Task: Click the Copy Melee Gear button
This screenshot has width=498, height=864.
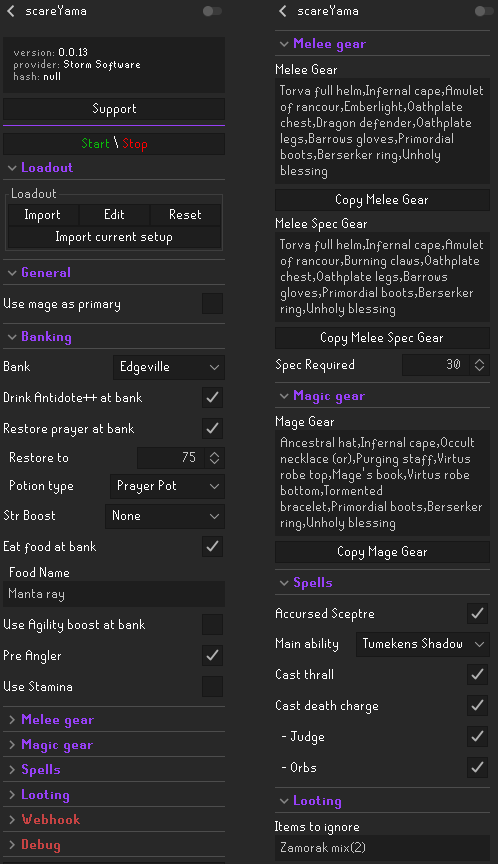Action: pyautogui.click(x=382, y=200)
